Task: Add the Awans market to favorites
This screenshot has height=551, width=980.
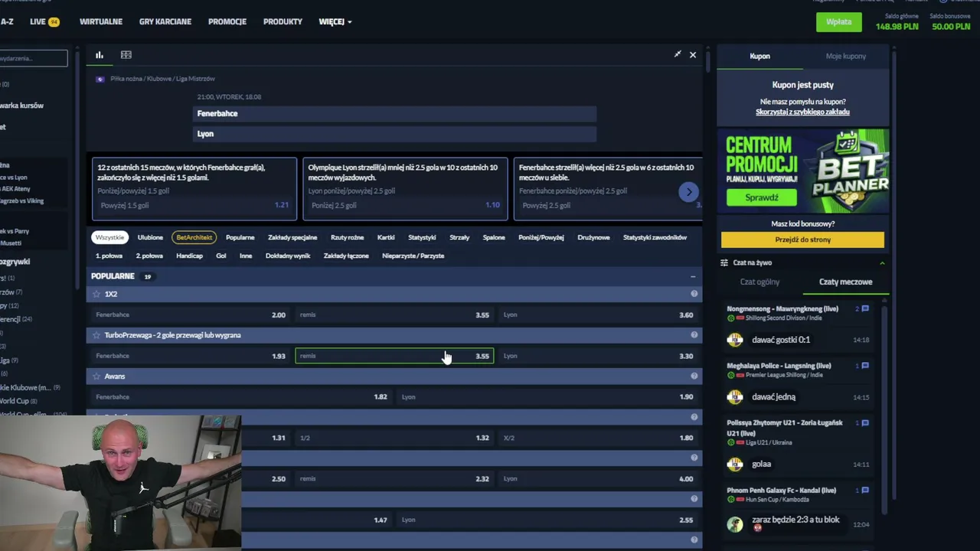Action: (96, 377)
